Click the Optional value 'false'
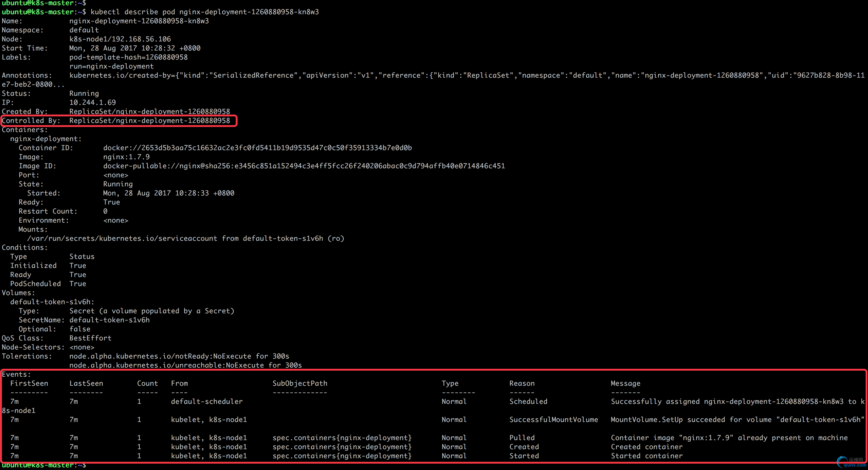This screenshot has height=470, width=868. [x=80, y=329]
